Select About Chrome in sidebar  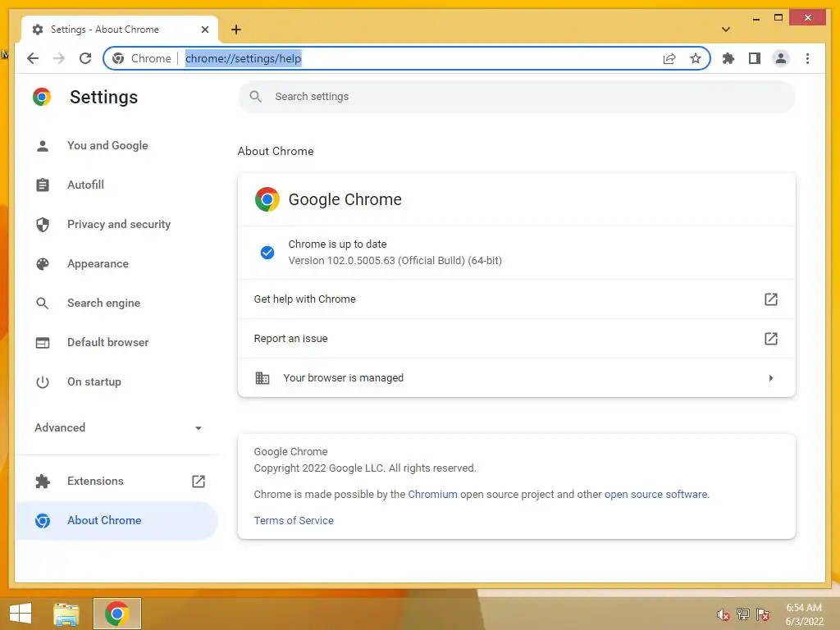click(116, 520)
